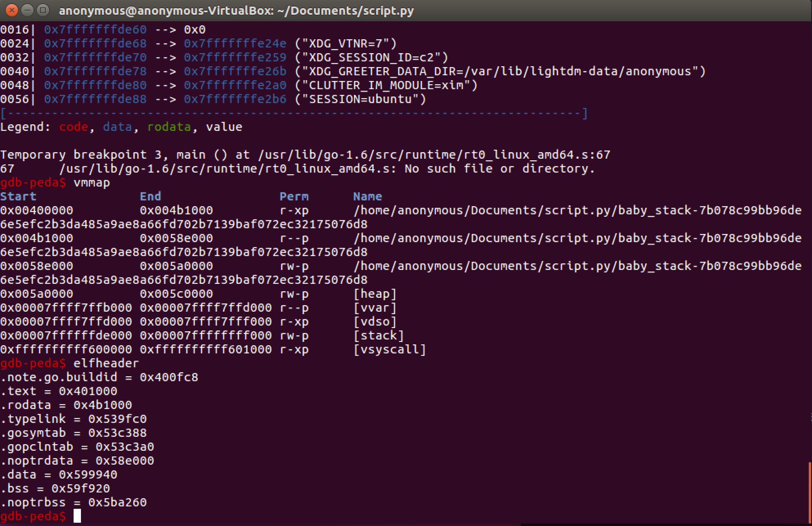The image size is (812, 526).
Task: Click the typed elfheader command
Action: tap(106, 363)
